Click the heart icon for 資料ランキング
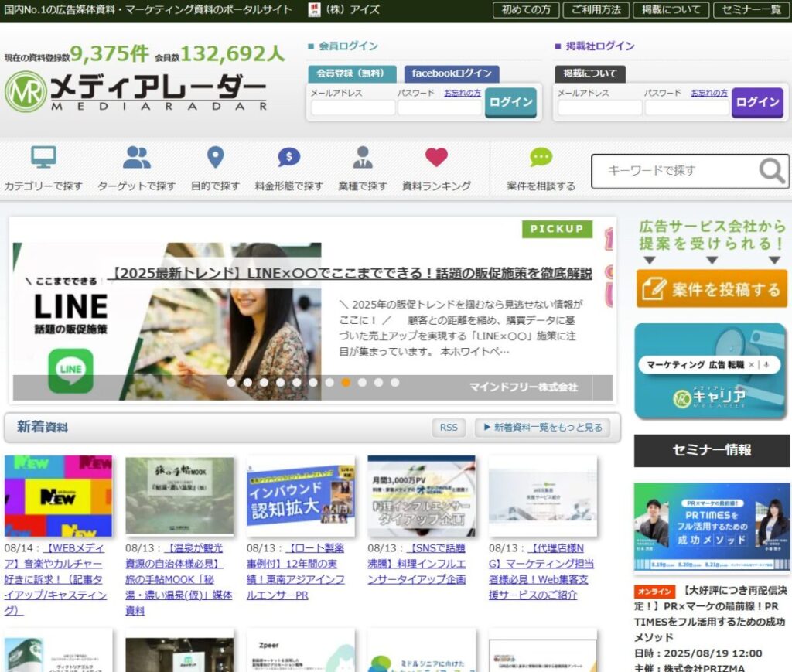The height and width of the screenshot is (672, 792). 436,157
